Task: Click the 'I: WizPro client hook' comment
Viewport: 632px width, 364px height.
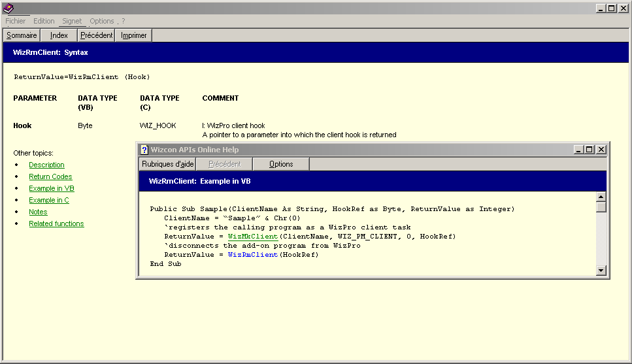Action: pos(233,125)
